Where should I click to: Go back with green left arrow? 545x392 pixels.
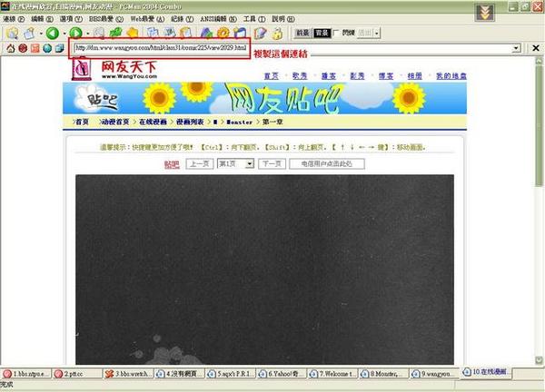point(53,33)
